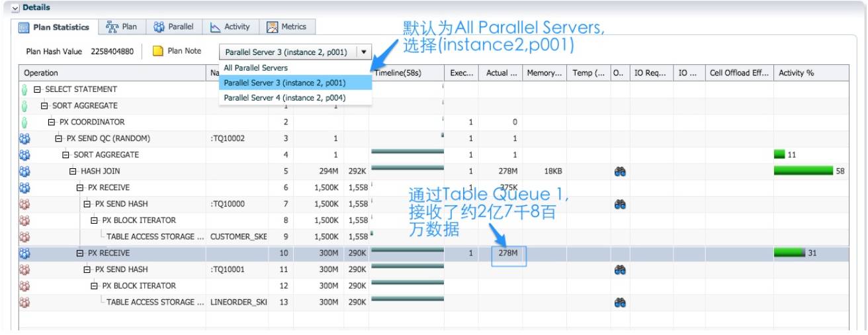Click red parallel-server icon on LINEORDER_SKI row
This screenshot has width=868, height=335.
[25, 302]
